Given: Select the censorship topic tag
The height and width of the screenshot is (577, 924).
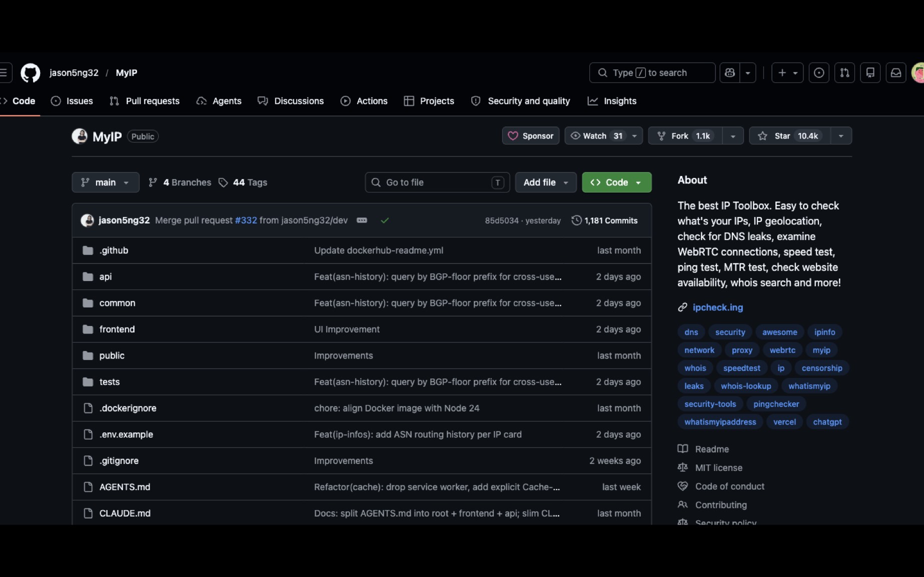Looking at the screenshot, I should tap(822, 368).
